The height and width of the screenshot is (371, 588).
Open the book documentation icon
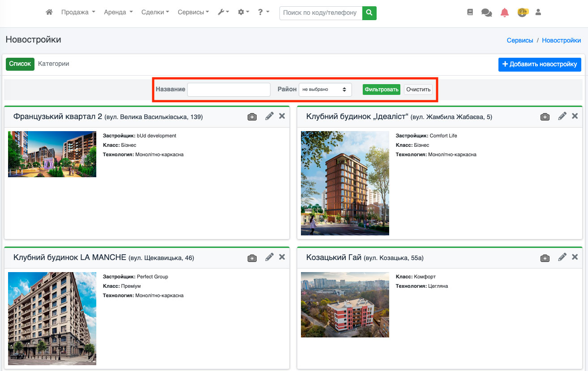(470, 13)
